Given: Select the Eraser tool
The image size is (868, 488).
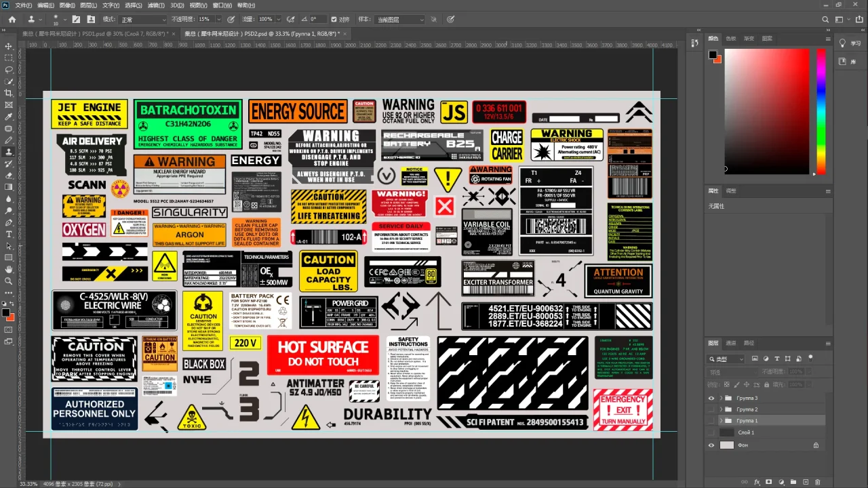Looking at the screenshot, I should [x=9, y=175].
